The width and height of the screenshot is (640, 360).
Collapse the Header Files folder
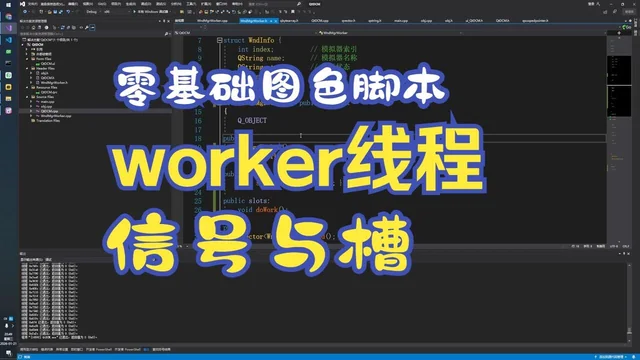click(x=27, y=69)
